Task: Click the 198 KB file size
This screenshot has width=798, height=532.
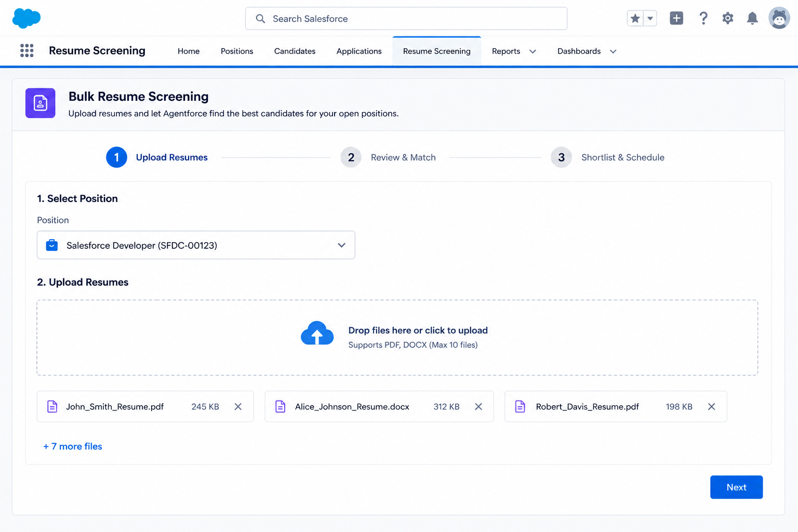Action: tap(679, 407)
